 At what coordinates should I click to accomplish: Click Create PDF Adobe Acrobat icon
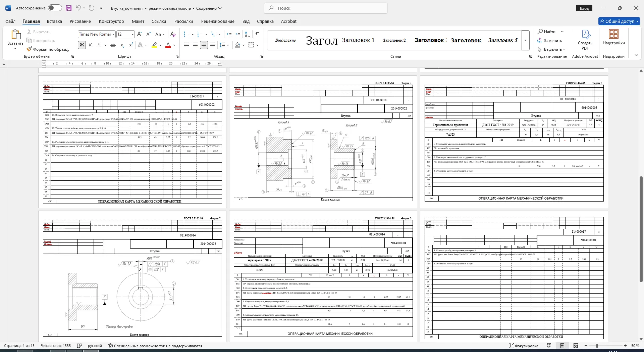(585, 40)
